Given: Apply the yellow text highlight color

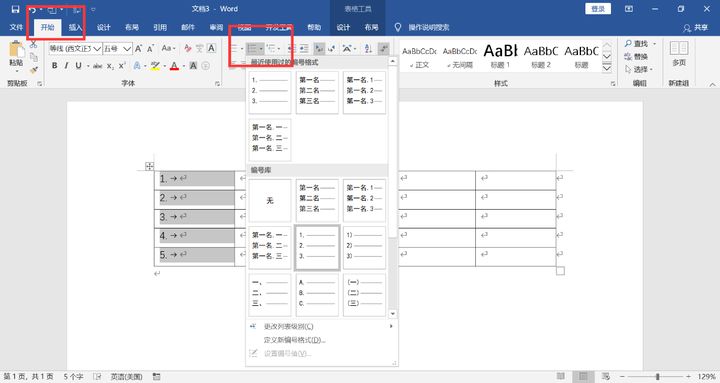Looking at the screenshot, I should tap(155, 66).
